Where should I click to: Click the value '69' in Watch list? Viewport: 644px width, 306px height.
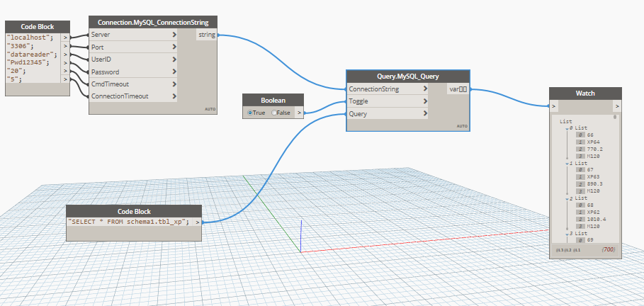590,240
